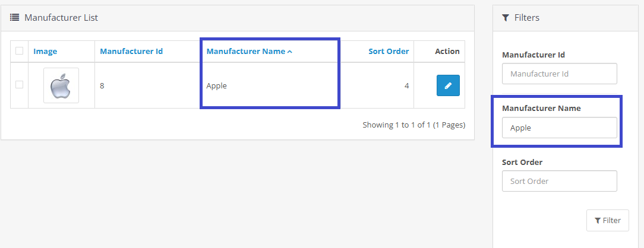Click the Manufacturer Name filter field containing Apple
Viewport: 644px width, 248px height.
[x=559, y=128]
